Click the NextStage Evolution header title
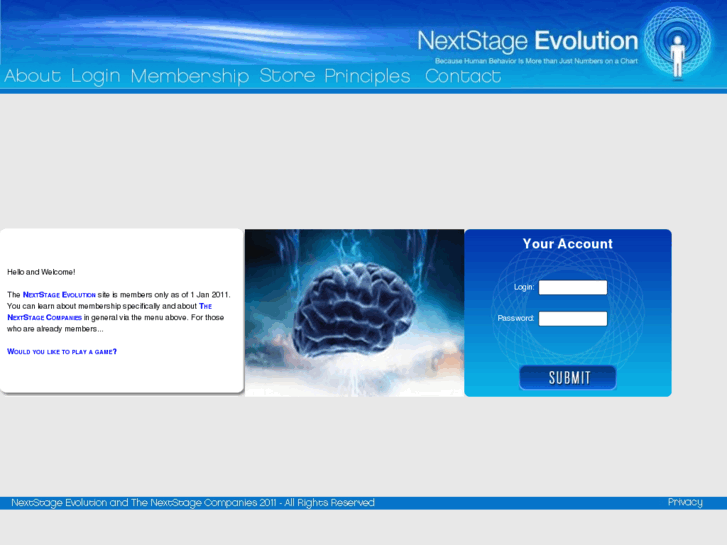The image size is (727, 545). click(x=528, y=41)
